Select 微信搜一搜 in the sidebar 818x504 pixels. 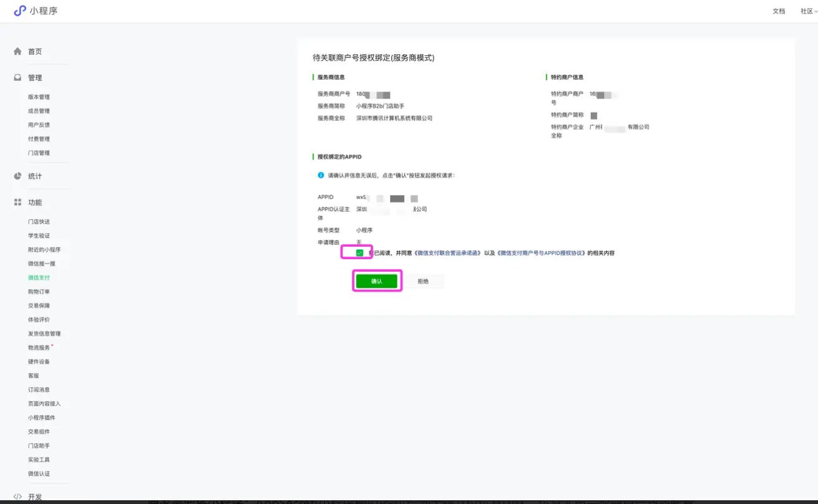[42, 264]
